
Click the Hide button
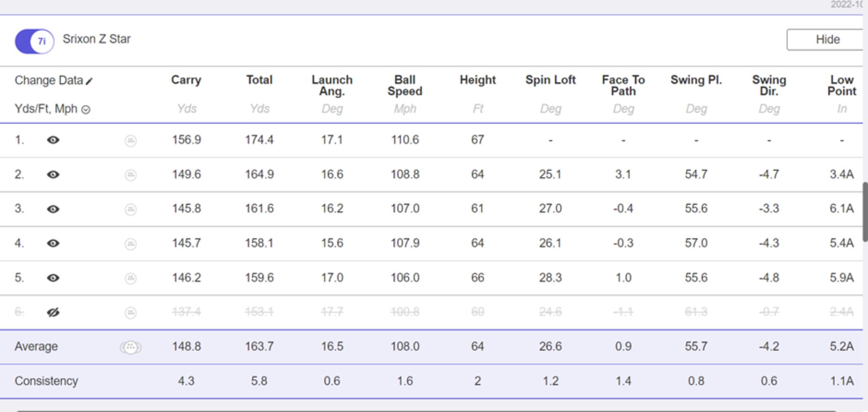pyautogui.click(x=827, y=39)
